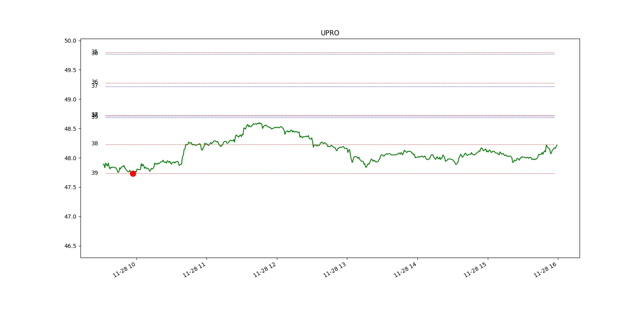The height and width of the screenshot is (322, 644).
Task: Click the 48.5 y-axis label
Action: point(70,129)
